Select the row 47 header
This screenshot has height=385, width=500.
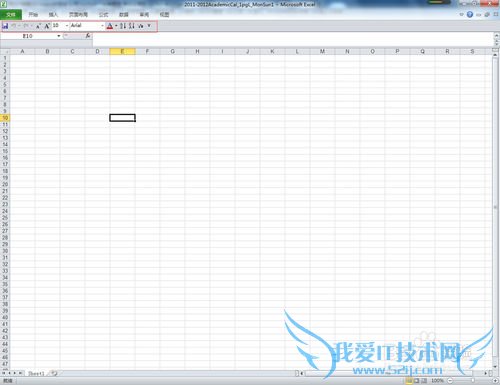pyautogui.click(x=5, y=364)
